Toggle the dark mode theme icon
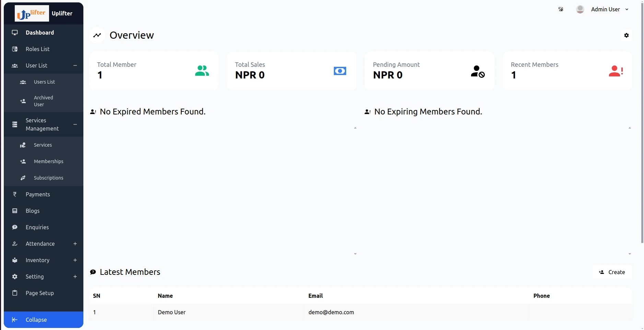 [x=561, y=9]
